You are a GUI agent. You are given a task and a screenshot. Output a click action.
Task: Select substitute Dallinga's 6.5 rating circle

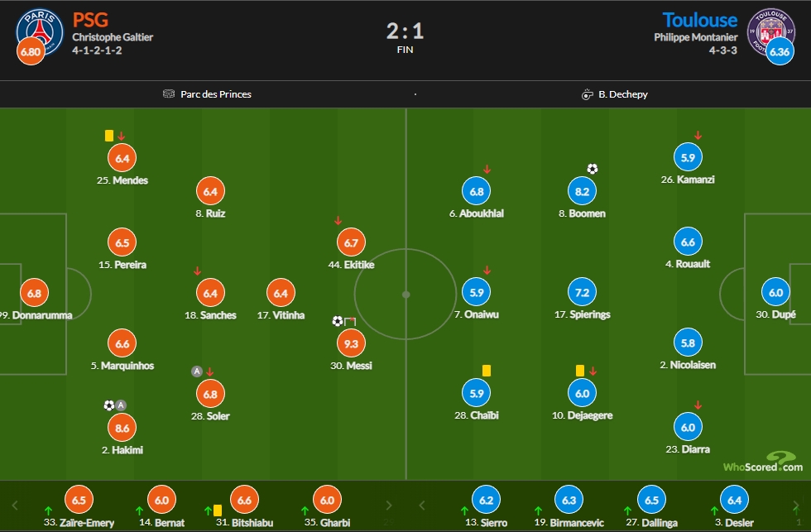point(652,500)
